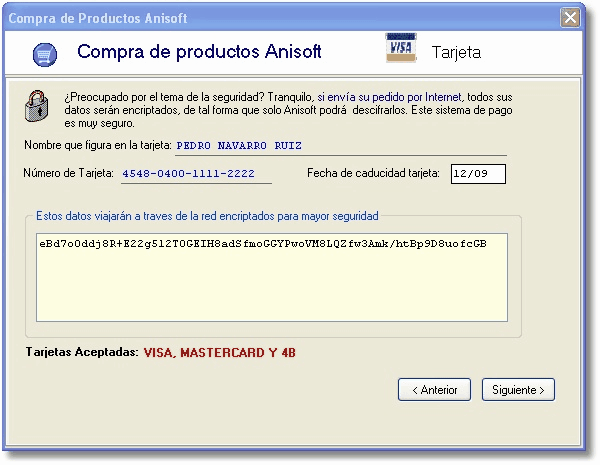Click 'Fecha de caducidad tarjeta:' label
This screenshot has width=600, height=465.
pyautogui.click(x=373, y=173)
